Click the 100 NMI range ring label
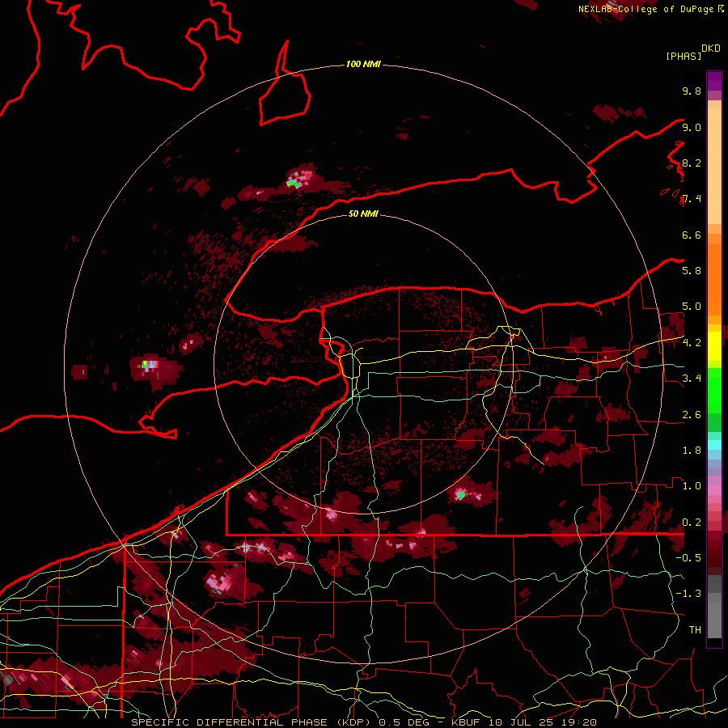 click(x=363, y=64)
